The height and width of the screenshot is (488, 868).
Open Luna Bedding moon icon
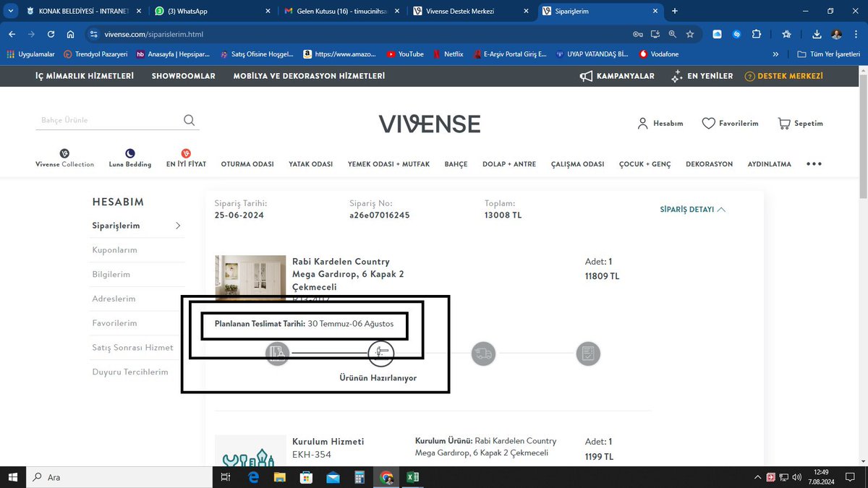pyautogui.click(x=130, y=153)
